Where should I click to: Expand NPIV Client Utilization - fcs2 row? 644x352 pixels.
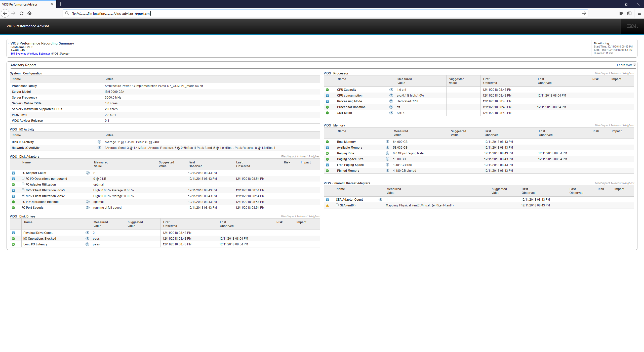[x=23, y=196]
